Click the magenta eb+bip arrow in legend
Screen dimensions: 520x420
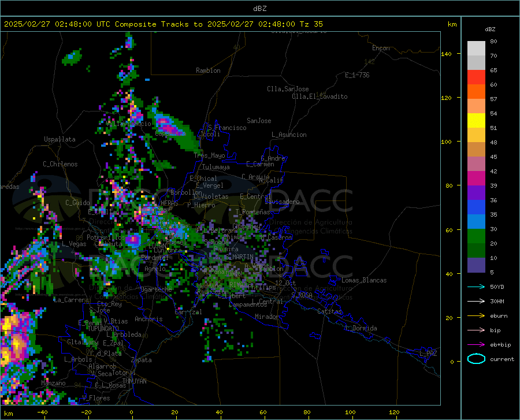click(x=476, y=345)
